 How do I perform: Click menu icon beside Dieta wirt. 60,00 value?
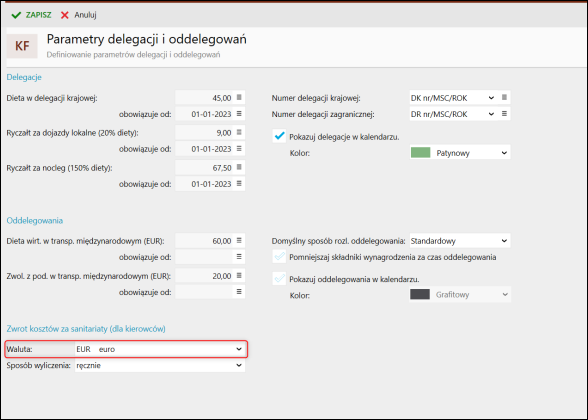(239, 241)
